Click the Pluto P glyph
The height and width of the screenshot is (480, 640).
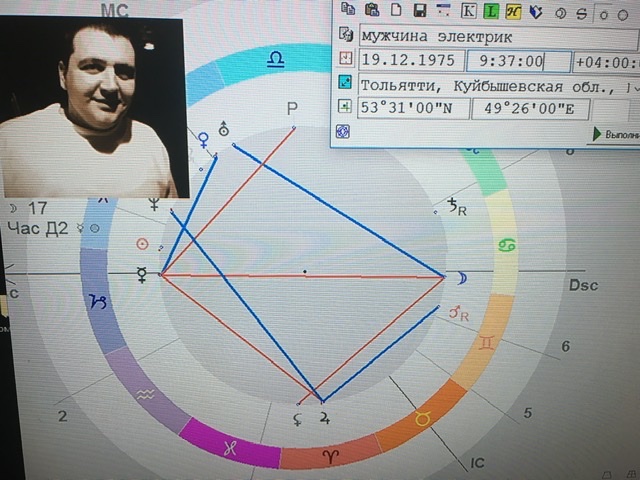pyautogui.click(x=292, y=109)
